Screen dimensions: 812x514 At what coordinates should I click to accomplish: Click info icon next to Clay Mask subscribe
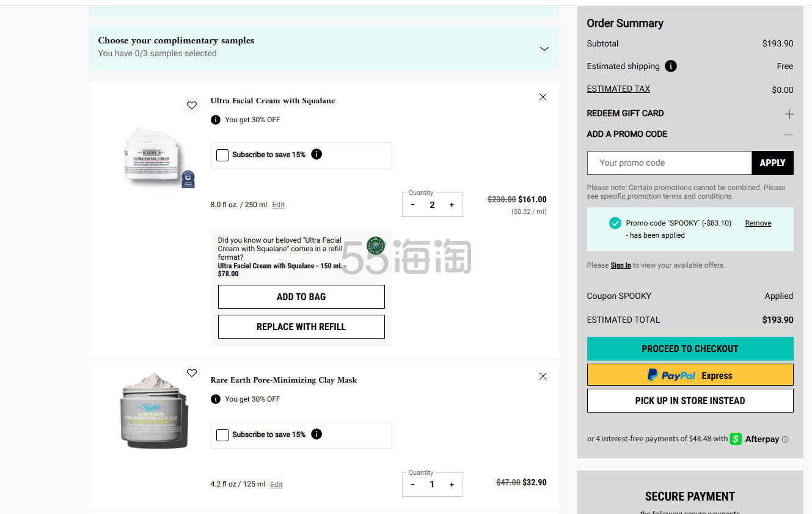(x=316, y=434)
